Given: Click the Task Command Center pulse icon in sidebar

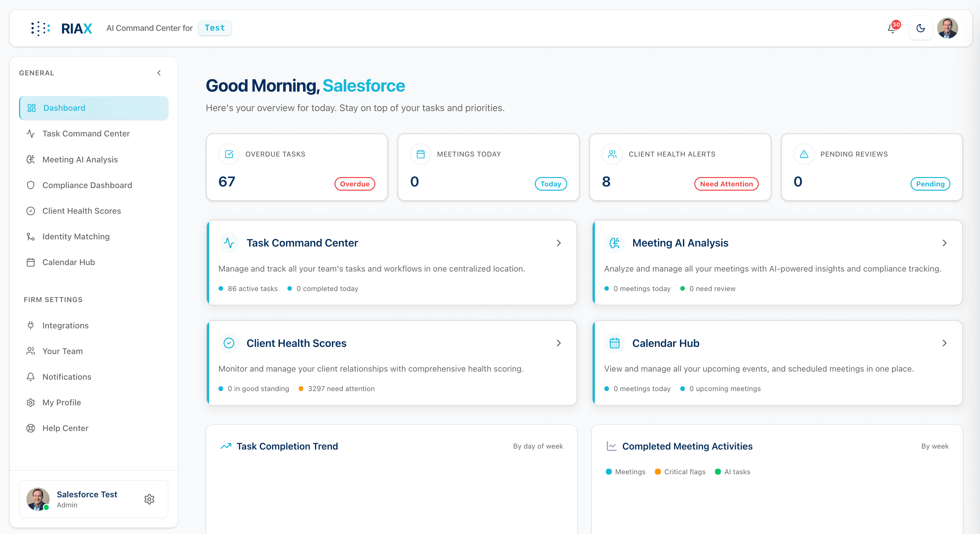Looking at the screenshot, I should pos(31,133).
